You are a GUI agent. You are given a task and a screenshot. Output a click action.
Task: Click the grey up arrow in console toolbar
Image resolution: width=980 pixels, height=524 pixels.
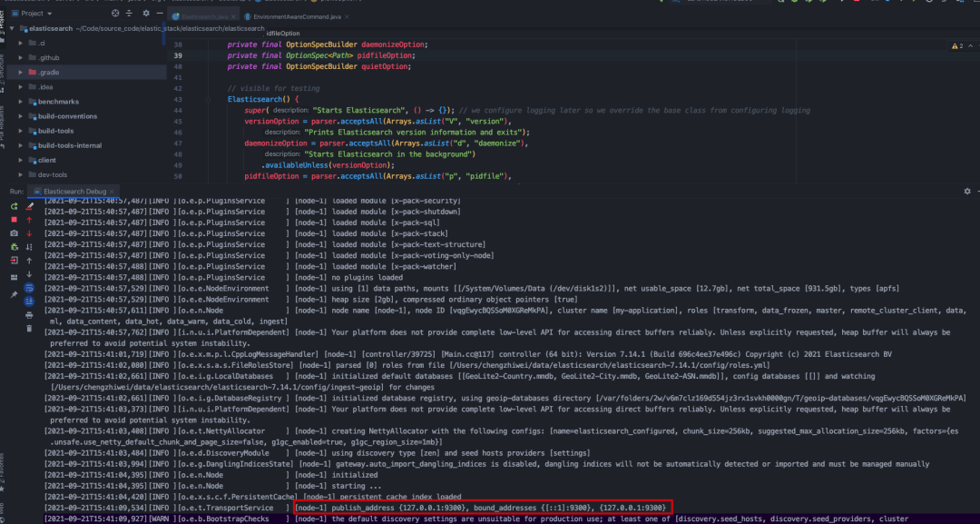point(29,261)
